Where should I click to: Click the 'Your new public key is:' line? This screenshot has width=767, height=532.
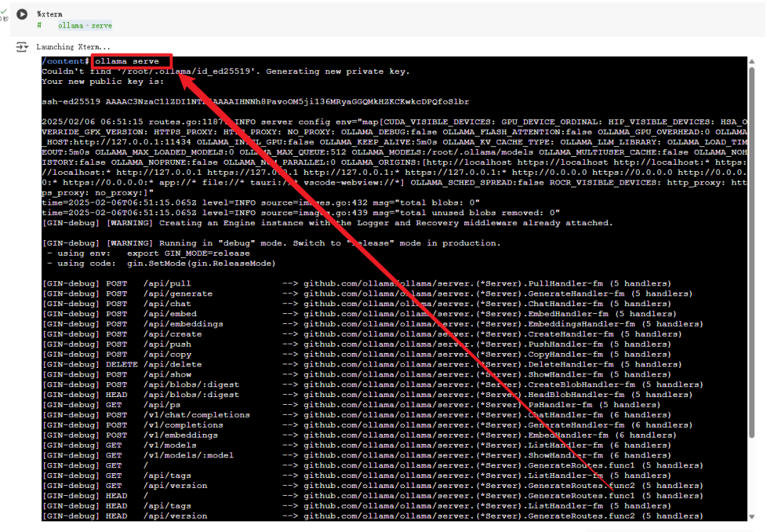(103, 81)
